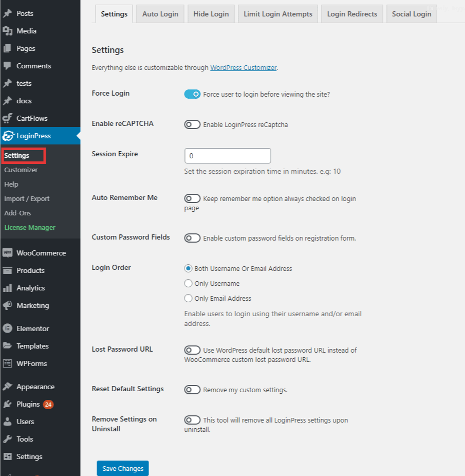Click the Tools wrench icon
The image size is (465, 476).
[x=7, y=439]
